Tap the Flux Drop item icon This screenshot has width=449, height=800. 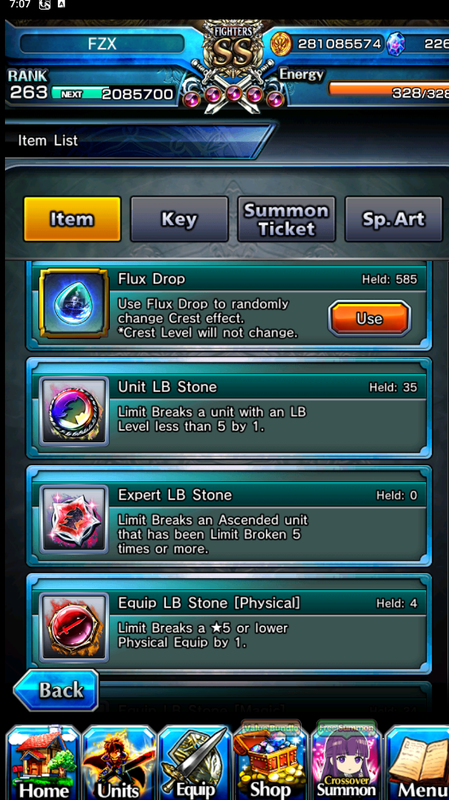[74, 304]
